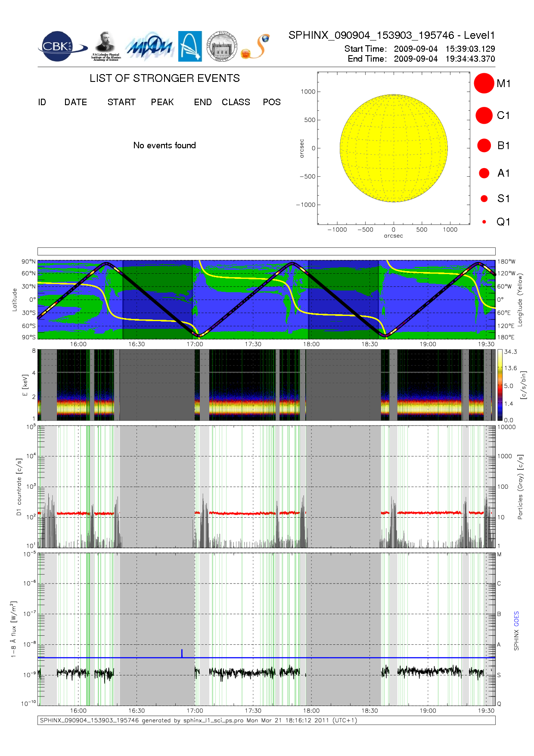Click the end time 19:34:43.370
Screen dimensions: 534x756
tap(470, 59)
